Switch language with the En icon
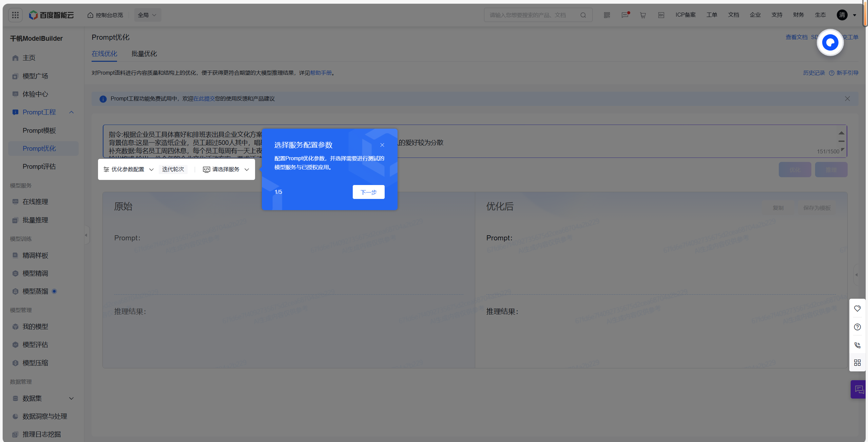The height and width of the screenshot is (442, 868). tap(661, 15)
